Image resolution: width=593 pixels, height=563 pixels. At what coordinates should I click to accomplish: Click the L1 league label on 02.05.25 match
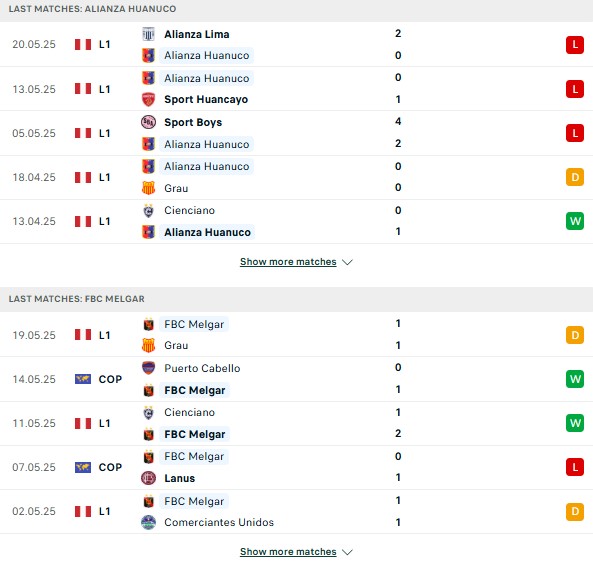tap(104, 512)
